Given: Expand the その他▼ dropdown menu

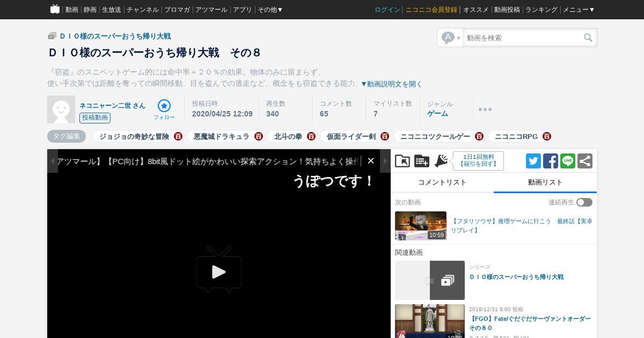Looking at the screenshot, I should (270, 10).
